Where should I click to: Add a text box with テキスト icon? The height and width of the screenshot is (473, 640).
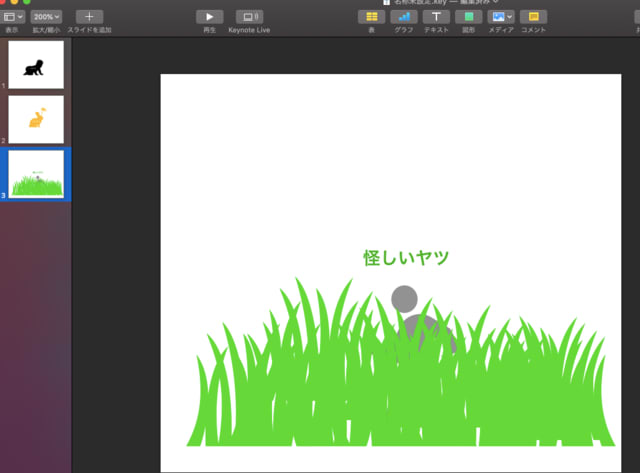(x=436, y=17)
